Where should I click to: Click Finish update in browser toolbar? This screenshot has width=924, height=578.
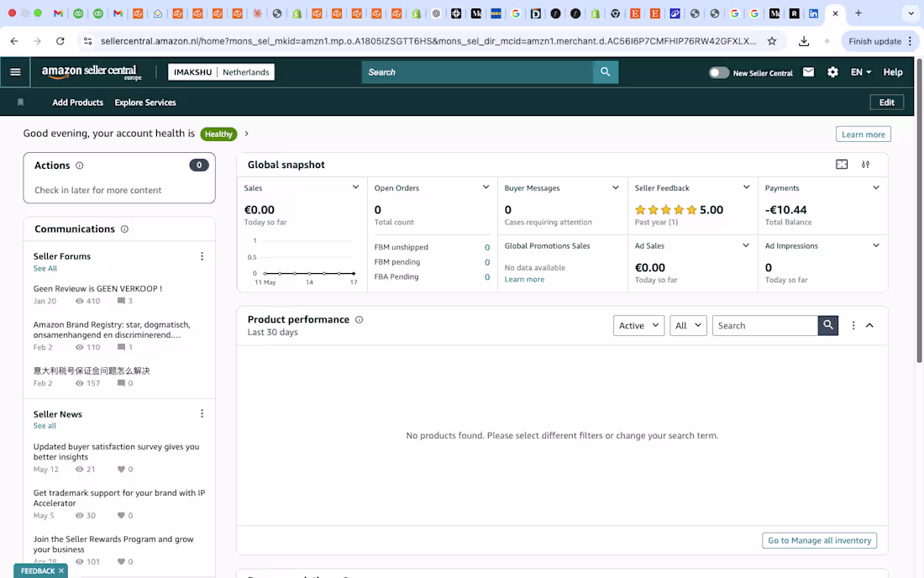875,41
